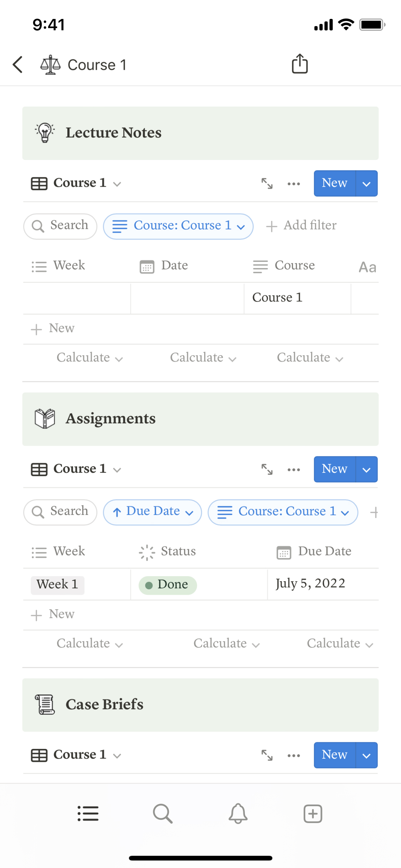Screen dimensions: 401x868
Task: Tap the bottom bar search icon
Action: 163,814
